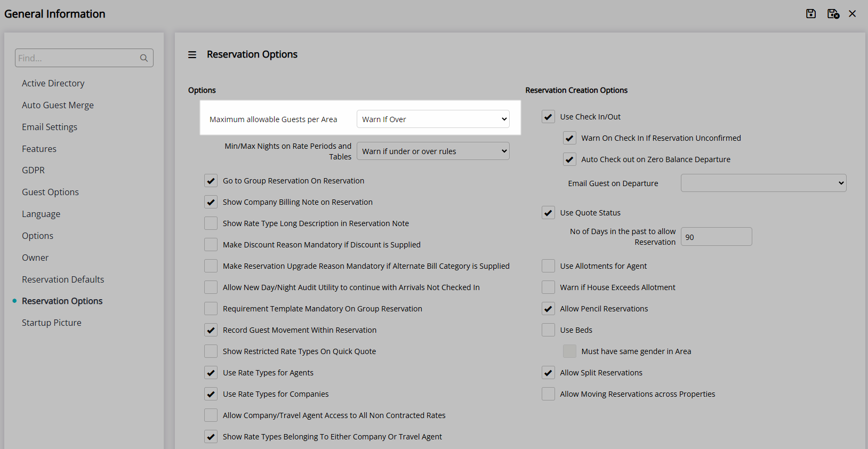Uncheck Use Check In/Out
Viewport: 868px width, 449px height.
548,117
